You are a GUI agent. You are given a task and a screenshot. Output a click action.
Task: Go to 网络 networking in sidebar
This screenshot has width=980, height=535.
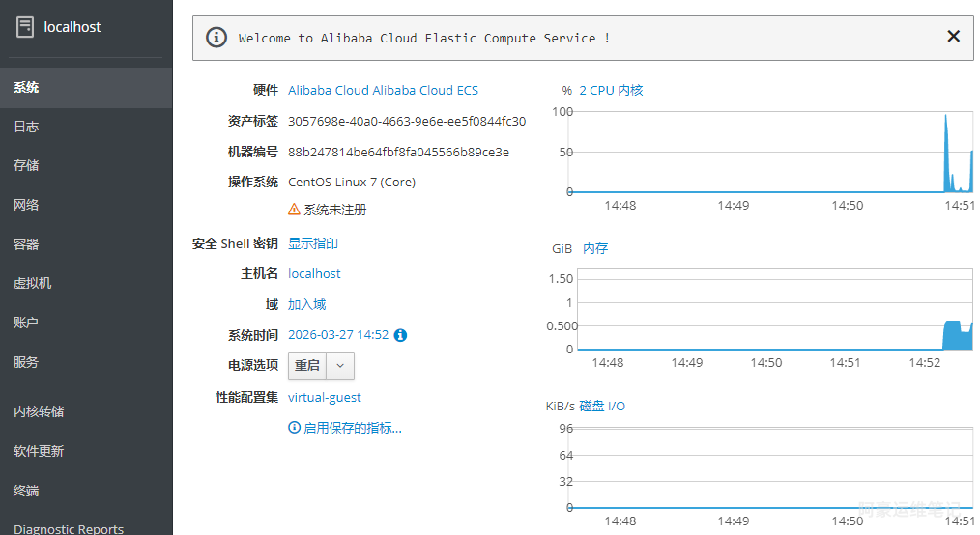86,205
